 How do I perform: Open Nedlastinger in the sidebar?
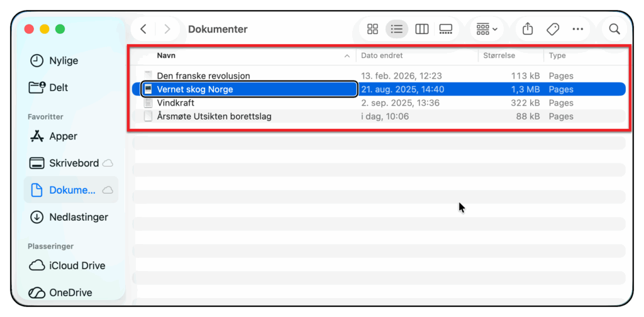pos(69,217)
